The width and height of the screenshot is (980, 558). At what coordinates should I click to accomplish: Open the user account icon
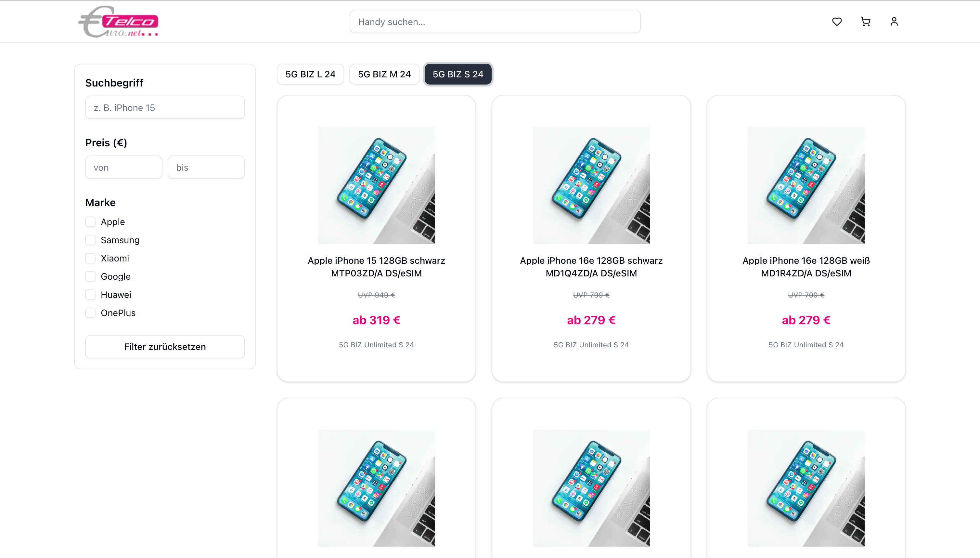point(894,21)
